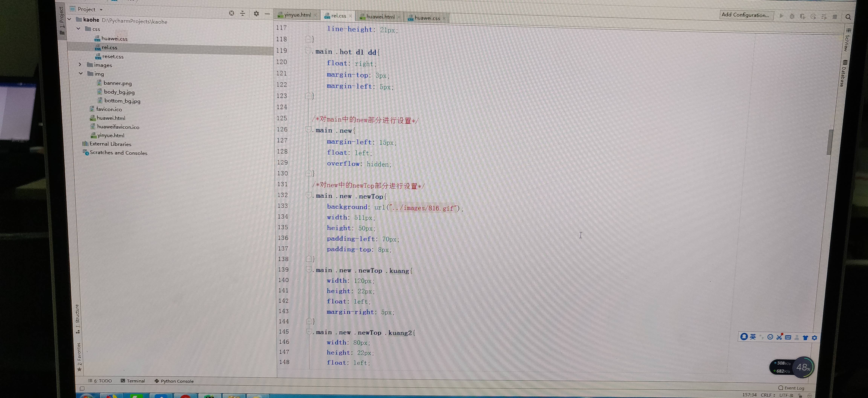Open reset.css in the project tree
868x398 pixels.
(112, 57)
